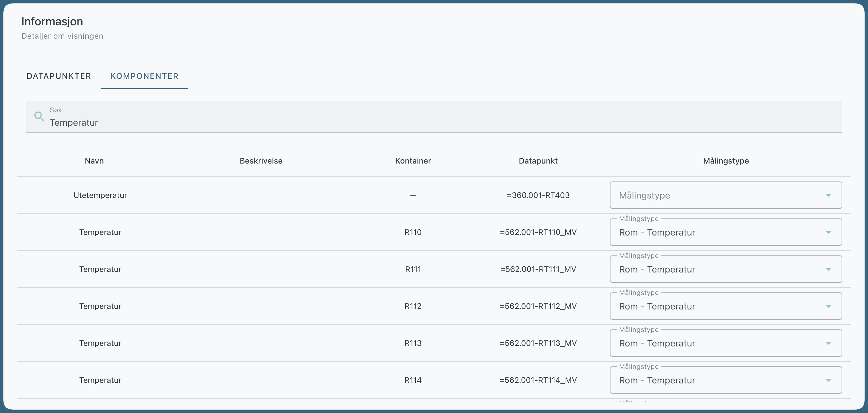
Task: Select the Komponenter tab
Action: 144,76
